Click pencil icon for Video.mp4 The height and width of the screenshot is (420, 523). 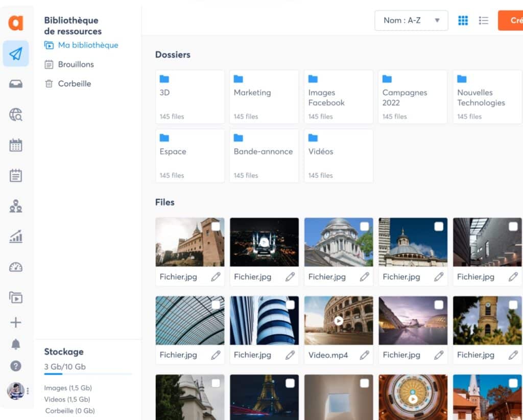[365, 355]
